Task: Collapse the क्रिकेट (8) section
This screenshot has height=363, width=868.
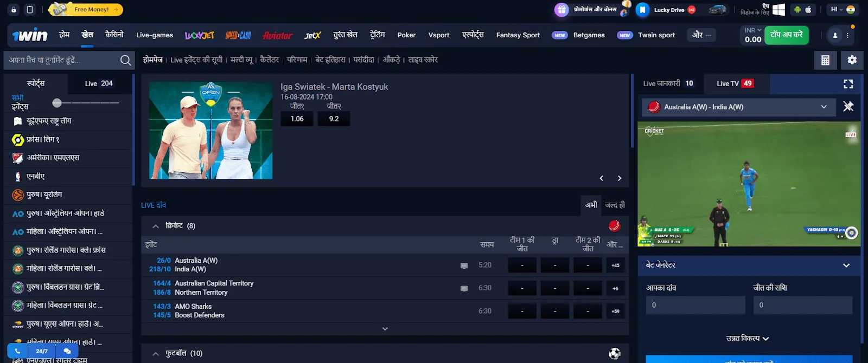Action: 156,226
